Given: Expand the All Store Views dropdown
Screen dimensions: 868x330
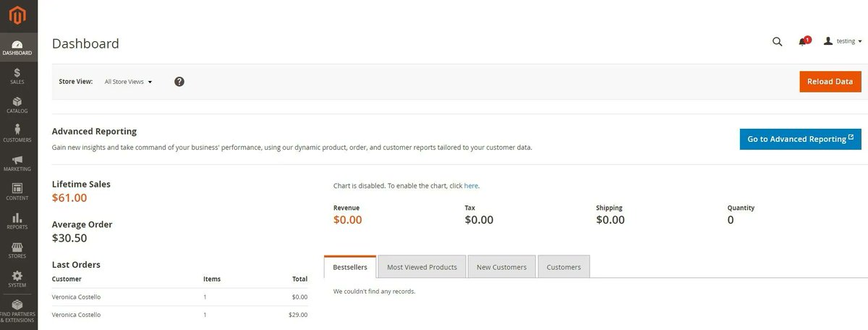Looking at the screenshot, I should pyautogui.click(x=128, y=82).
